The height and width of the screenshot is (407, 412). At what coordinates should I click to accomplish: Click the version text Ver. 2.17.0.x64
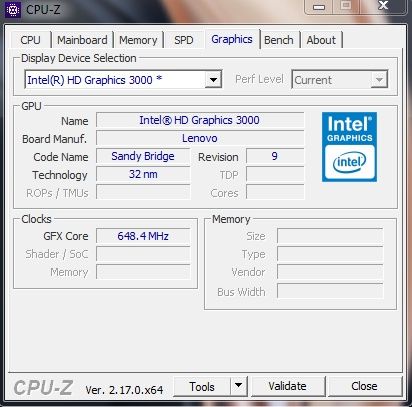pos(124,390)
